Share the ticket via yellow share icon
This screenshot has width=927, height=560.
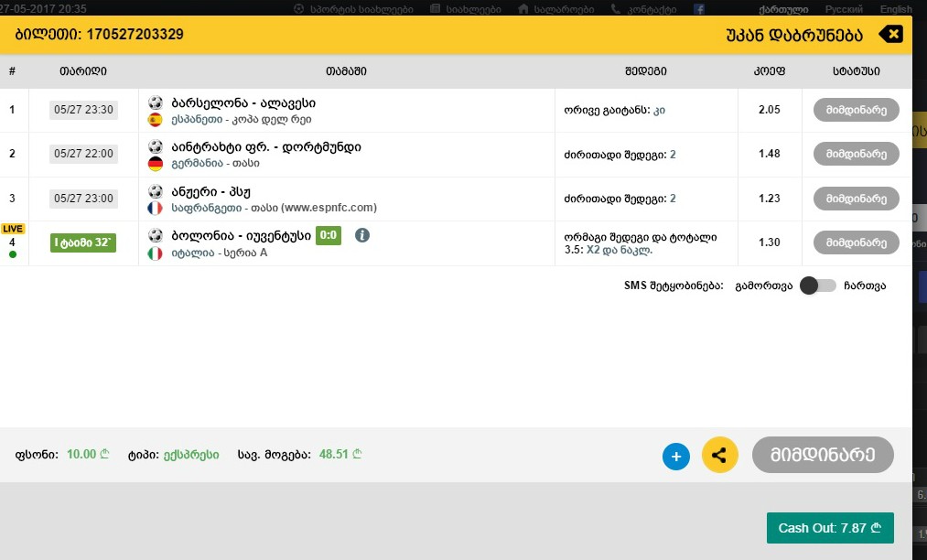[719, 455]
